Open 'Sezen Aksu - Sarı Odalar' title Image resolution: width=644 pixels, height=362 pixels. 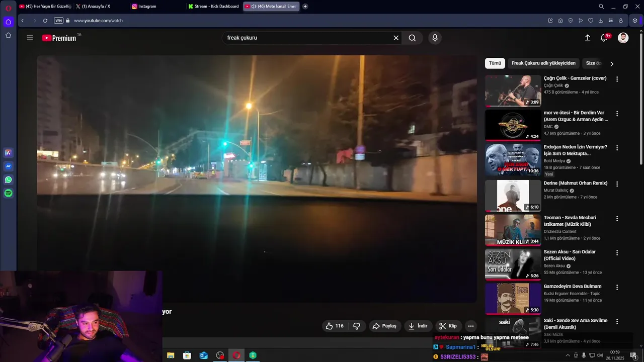pyautogui.click(x=570, y=255)
